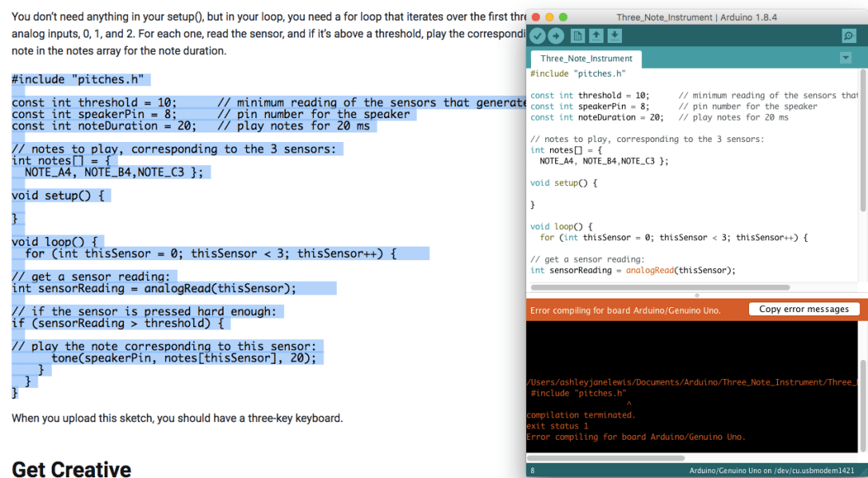Minimize the Arduino window with yellow button
The height and width of the screenshot is (478, 868).
[x=549, y=17]
